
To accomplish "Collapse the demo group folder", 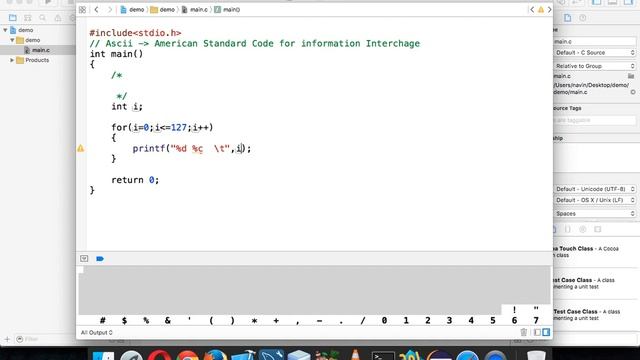I will 12,40.
